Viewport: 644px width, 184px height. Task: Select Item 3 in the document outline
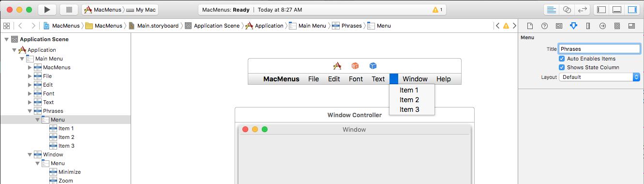click(x=65, y=146)
